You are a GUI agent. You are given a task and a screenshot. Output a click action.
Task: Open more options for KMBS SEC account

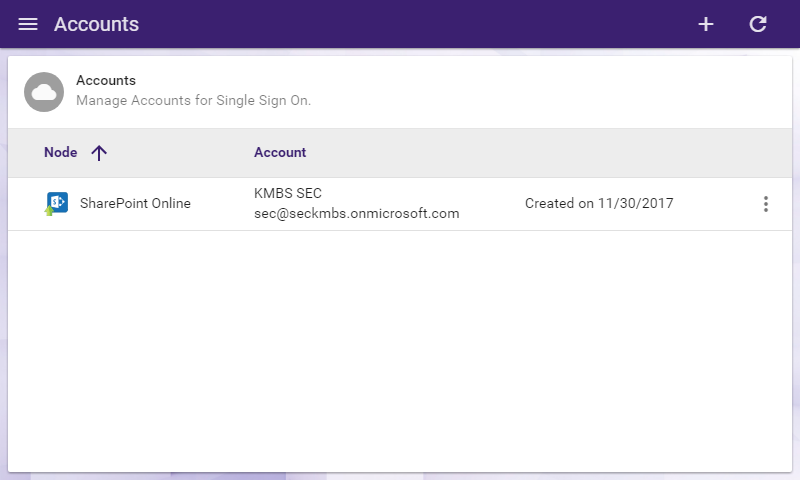click(765, 204)
